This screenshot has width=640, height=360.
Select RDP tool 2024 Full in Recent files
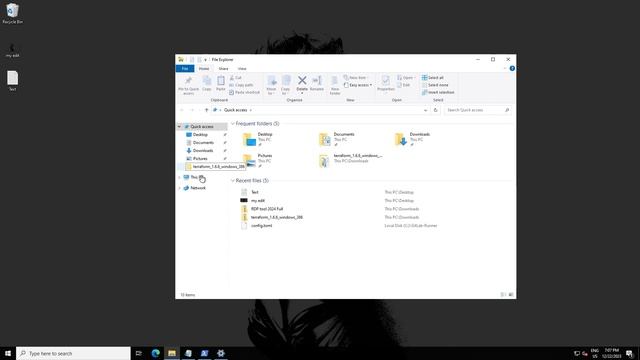pos(267,209)
